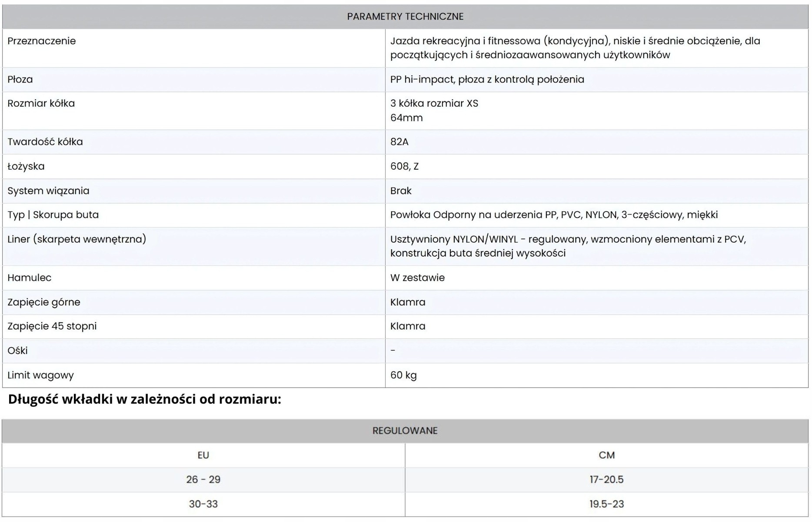The height and width of the screenshot is (522, 812).
Task: Click the PARAMETRY TECHNICZNE table header
Action: (405, 17)
